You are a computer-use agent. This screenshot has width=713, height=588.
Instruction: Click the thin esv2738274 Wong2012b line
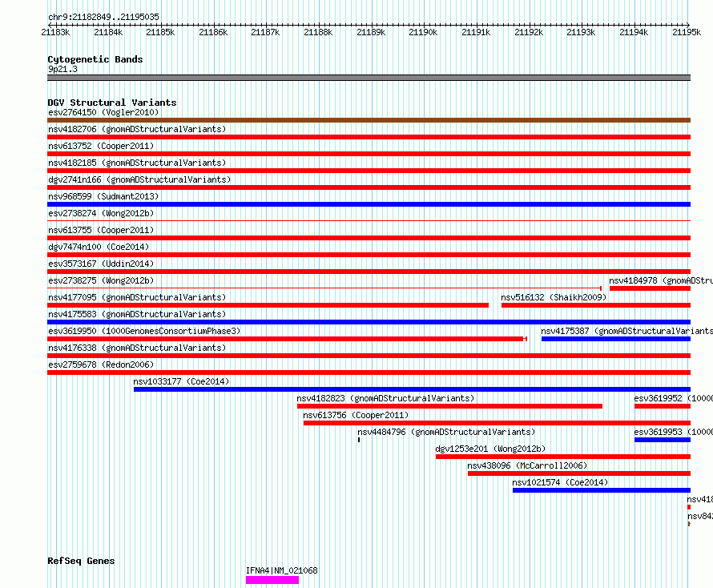click(x=369, y=221)
